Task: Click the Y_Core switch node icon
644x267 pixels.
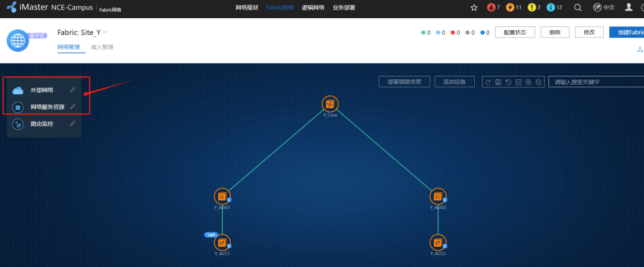Action: (x=330, y=104)
